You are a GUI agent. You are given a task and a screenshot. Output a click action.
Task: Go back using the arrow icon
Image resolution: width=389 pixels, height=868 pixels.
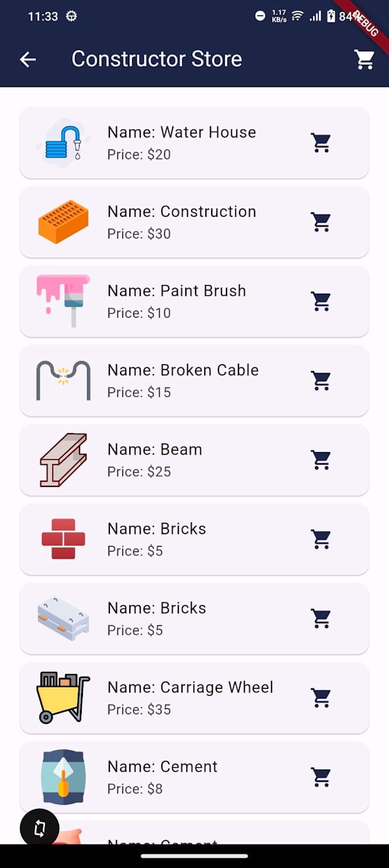click(x=28, y=59)
